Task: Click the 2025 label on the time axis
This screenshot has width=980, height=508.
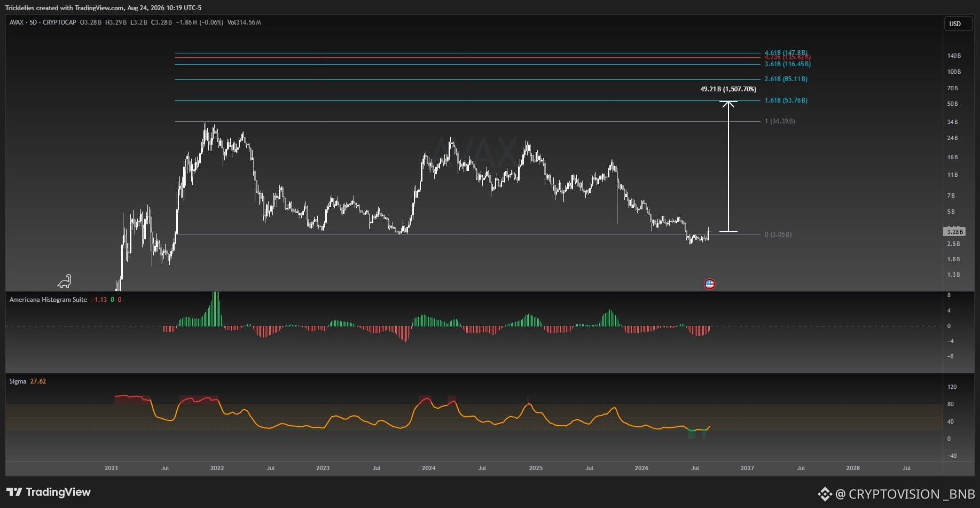Action: pyautogui.click(x=536, y=468)
